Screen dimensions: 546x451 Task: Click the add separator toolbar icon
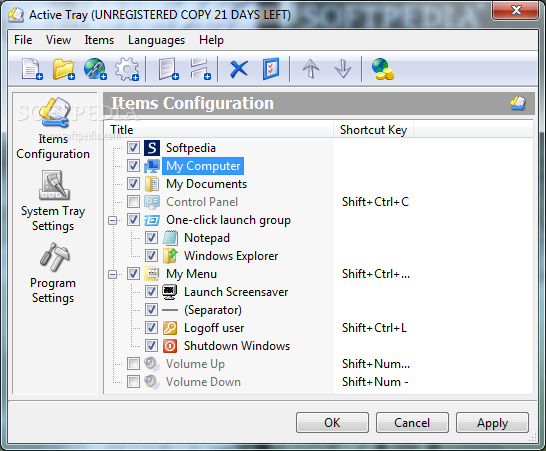200,69
